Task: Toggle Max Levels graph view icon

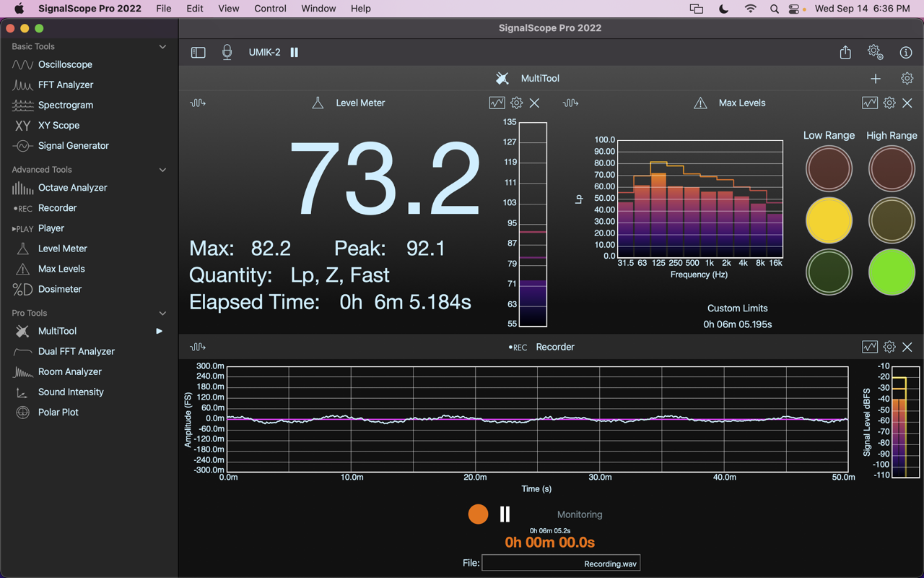Action: click(x=870, y=103)
